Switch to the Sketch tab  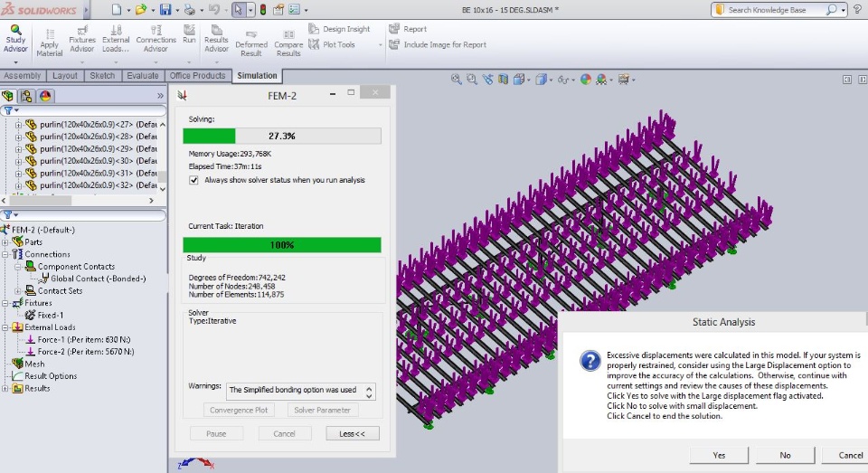102,75
